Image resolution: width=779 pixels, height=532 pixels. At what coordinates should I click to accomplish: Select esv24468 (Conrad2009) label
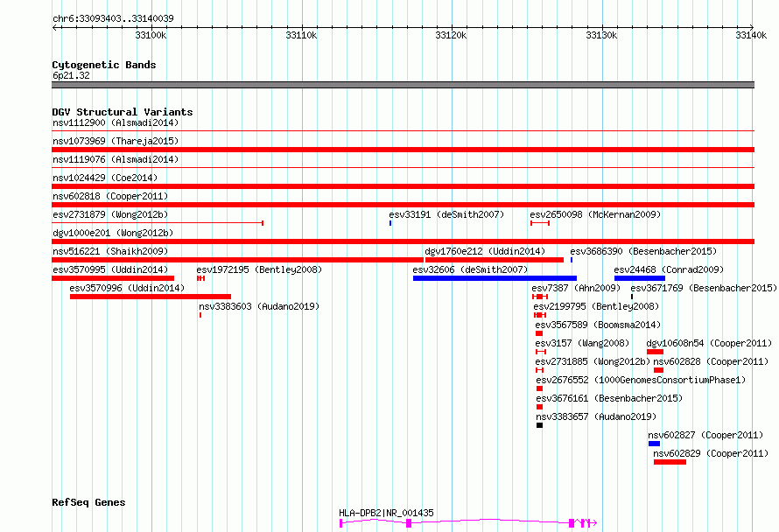click(669, 269)
